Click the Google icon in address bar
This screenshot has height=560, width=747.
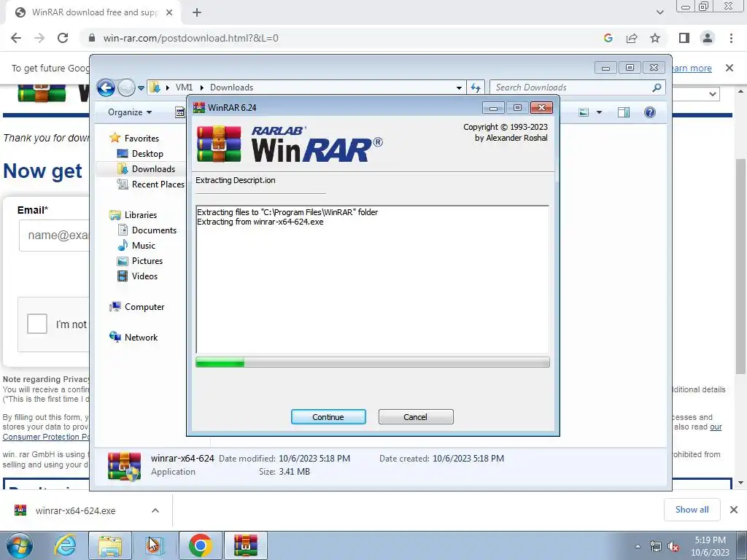608,38
